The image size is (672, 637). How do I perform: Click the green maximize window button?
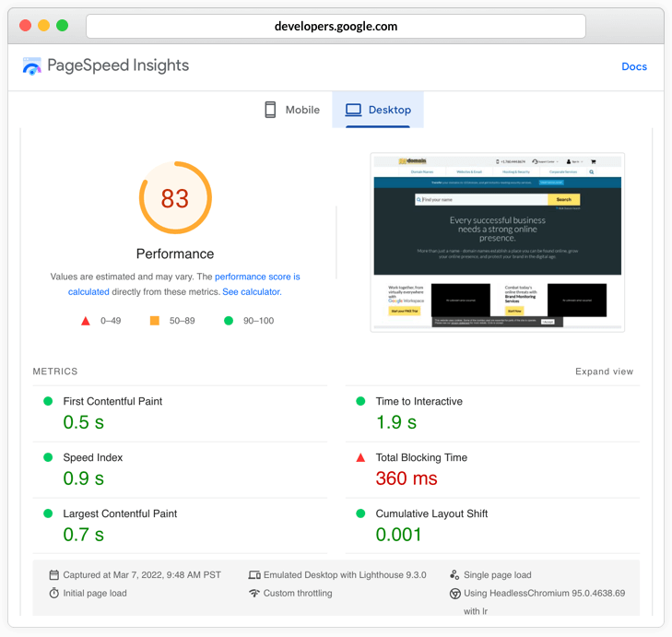click(x=62, y=26)
